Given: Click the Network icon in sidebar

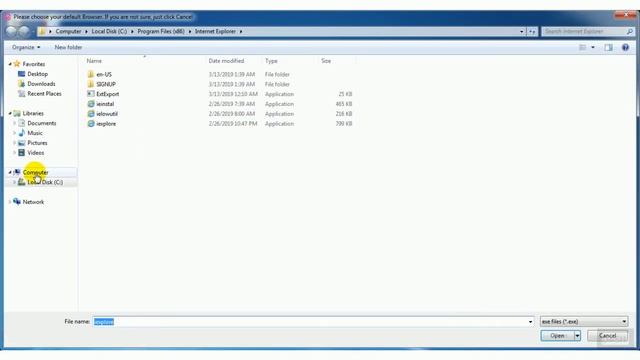Looking at the screenshot, I should [17, 202].
